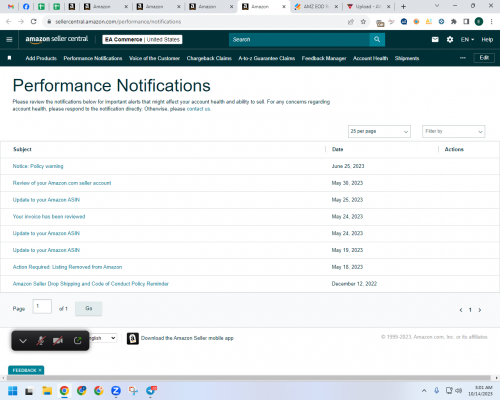
Task: Go to the next page arrow
Action: 480,310
